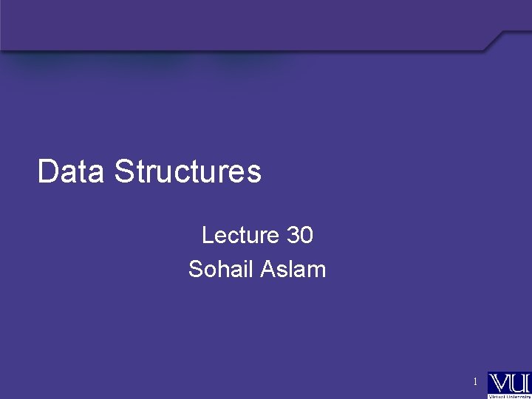The width and height of the screenshot is (532, 399).
Task: Click the number '30' in the subtitle
Action: point(299,235)
